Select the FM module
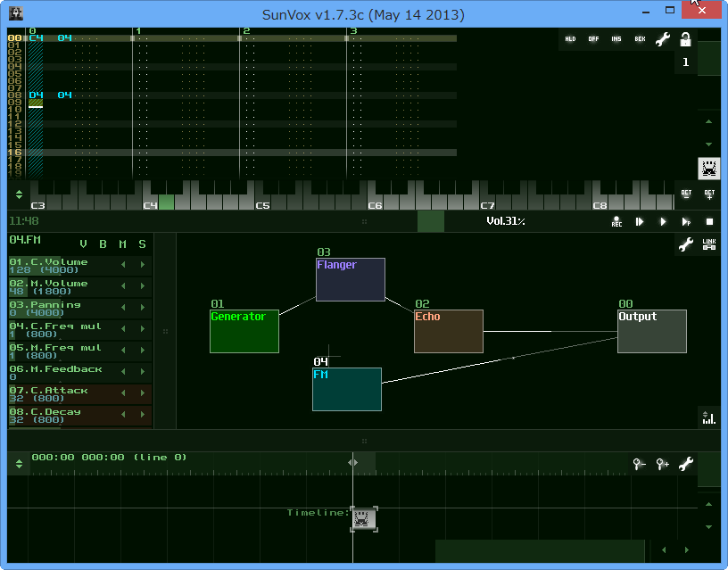The width and height of the screenshot is (728, 570). 347,389
